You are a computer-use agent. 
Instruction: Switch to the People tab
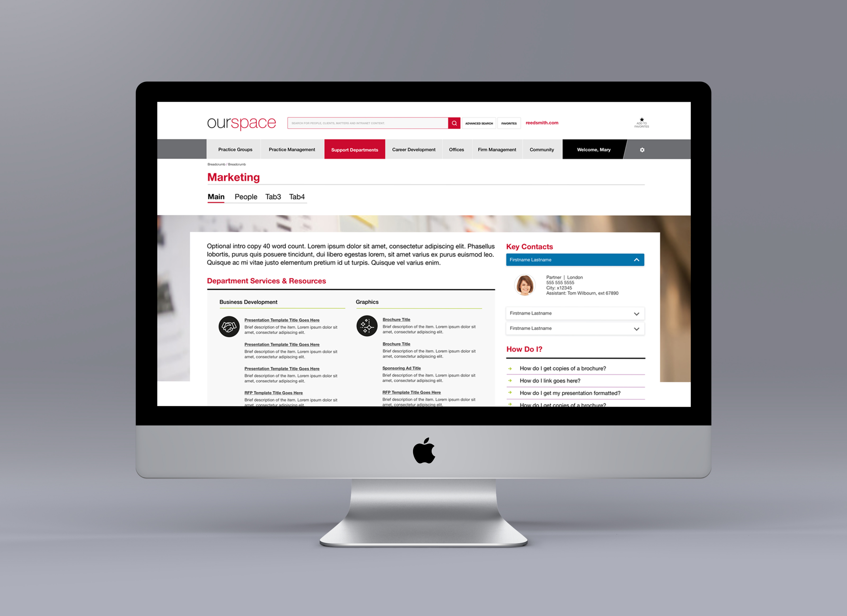click(247, 196)
